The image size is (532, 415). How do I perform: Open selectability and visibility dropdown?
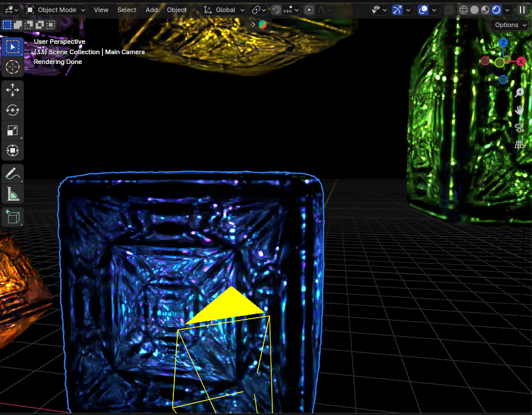point(379,10)
